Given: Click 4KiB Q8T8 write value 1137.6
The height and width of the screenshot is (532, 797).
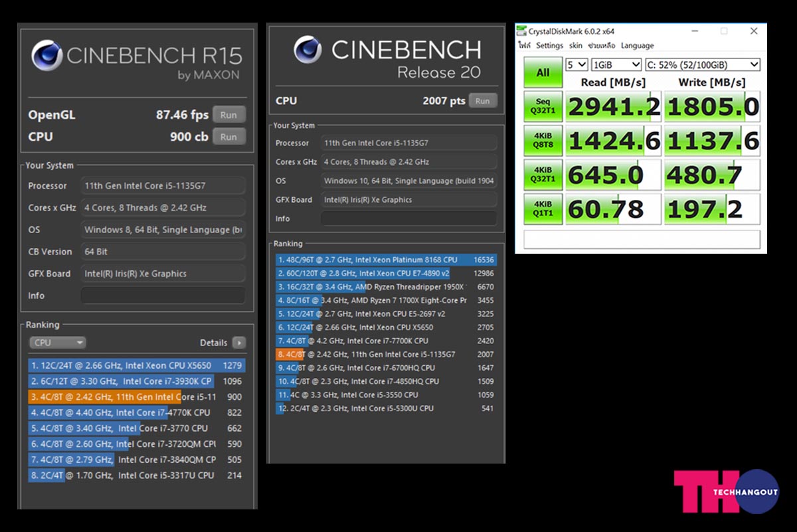Looking at the screenshot, I should (x=713, y=141).
